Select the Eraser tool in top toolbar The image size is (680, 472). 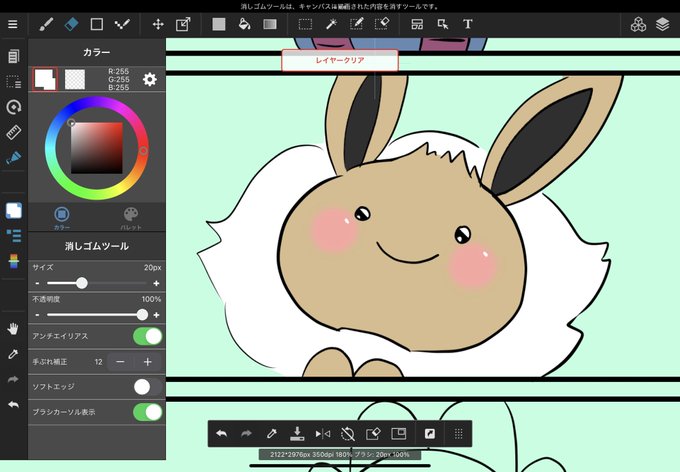(x=71, y=24)
